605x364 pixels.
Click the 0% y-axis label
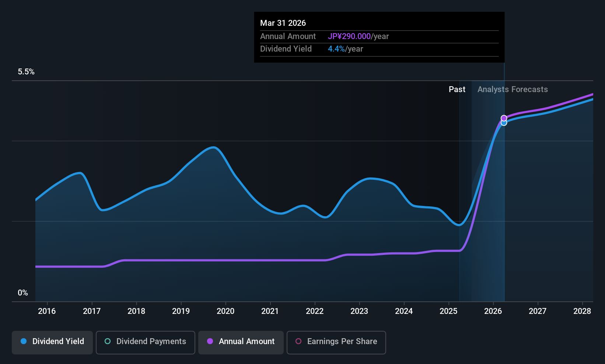tap(23, 293)
